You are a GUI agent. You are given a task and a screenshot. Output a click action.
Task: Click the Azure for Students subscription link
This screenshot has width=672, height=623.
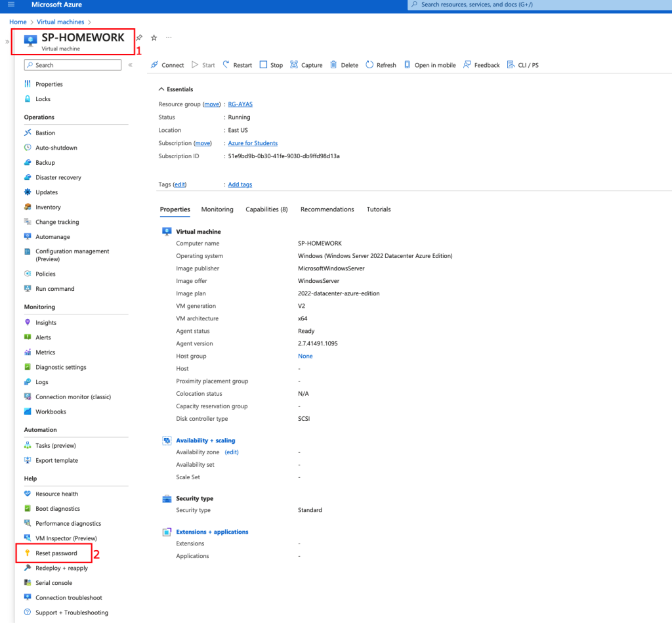coord(253,143)
